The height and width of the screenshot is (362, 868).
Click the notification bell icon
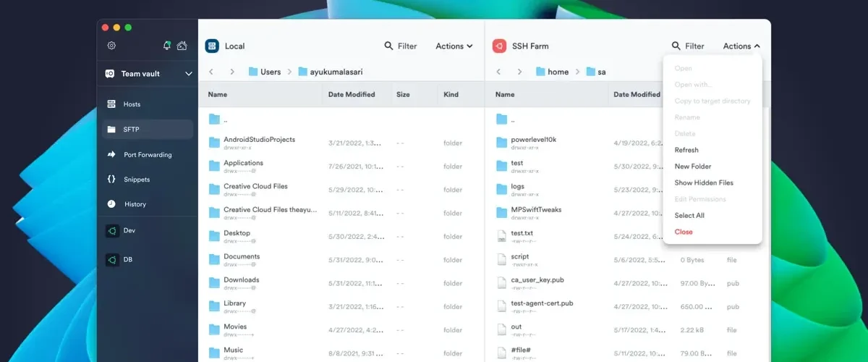[167, 46]
